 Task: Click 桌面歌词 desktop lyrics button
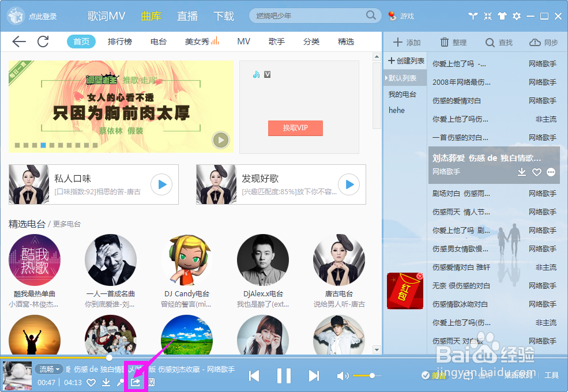point(518,375)
